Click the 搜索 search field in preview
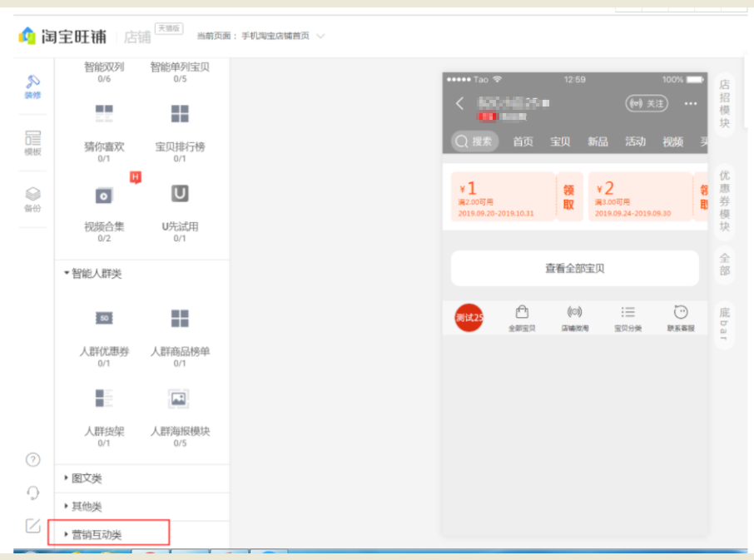The height and width of the screenshot is (560, 754). 474,141
